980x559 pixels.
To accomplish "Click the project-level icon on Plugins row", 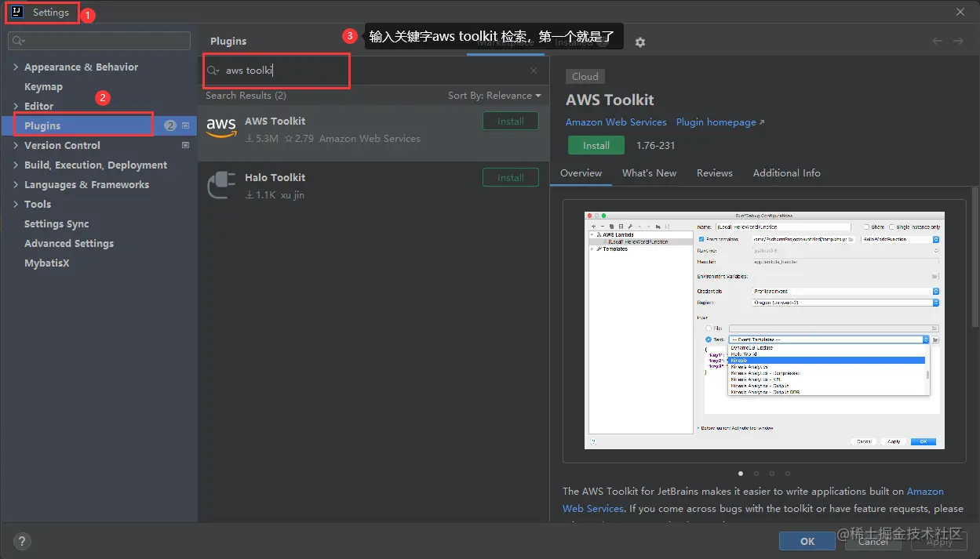I will [186, 125].
